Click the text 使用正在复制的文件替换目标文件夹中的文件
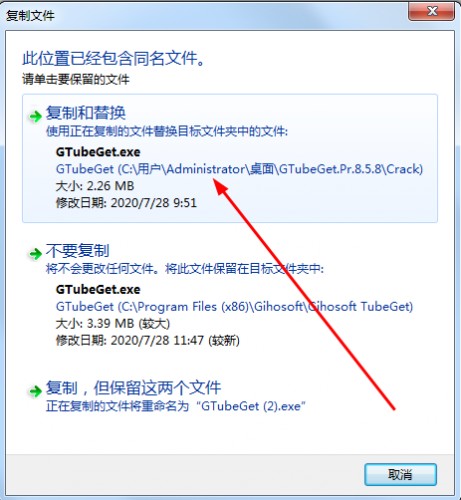The height and width of the screenshot is (500, 461). click(x=167, y=131)
